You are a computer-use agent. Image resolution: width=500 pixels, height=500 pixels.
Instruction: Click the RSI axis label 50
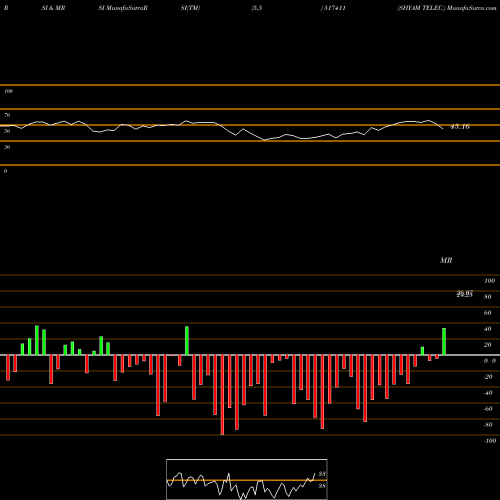pos(7,131)
